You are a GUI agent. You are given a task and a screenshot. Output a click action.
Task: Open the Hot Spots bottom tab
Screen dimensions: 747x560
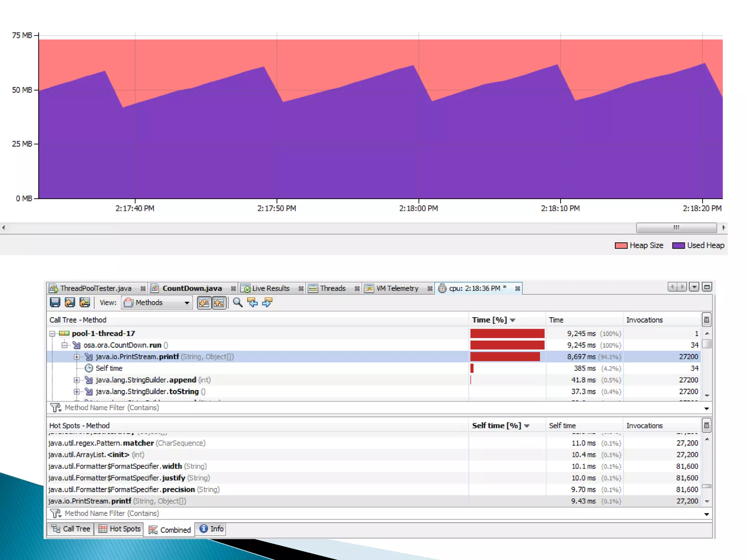[x=120, y=529]
